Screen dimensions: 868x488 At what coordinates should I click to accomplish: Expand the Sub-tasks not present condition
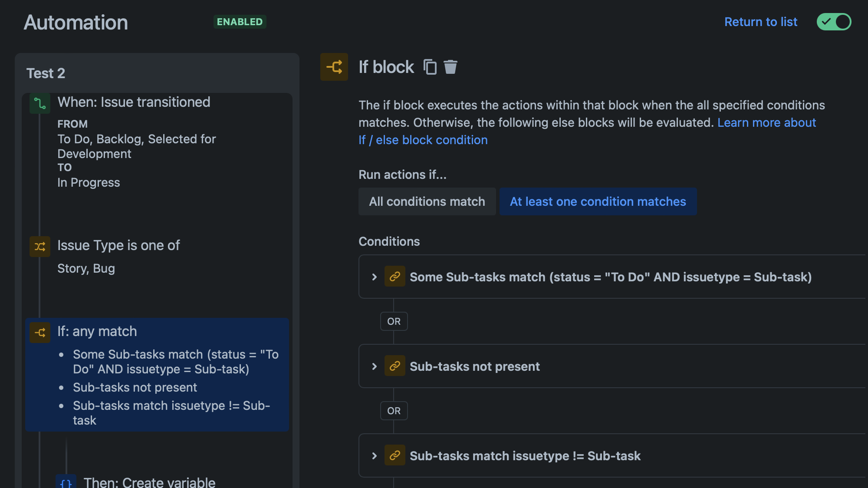tap(375, 366)
